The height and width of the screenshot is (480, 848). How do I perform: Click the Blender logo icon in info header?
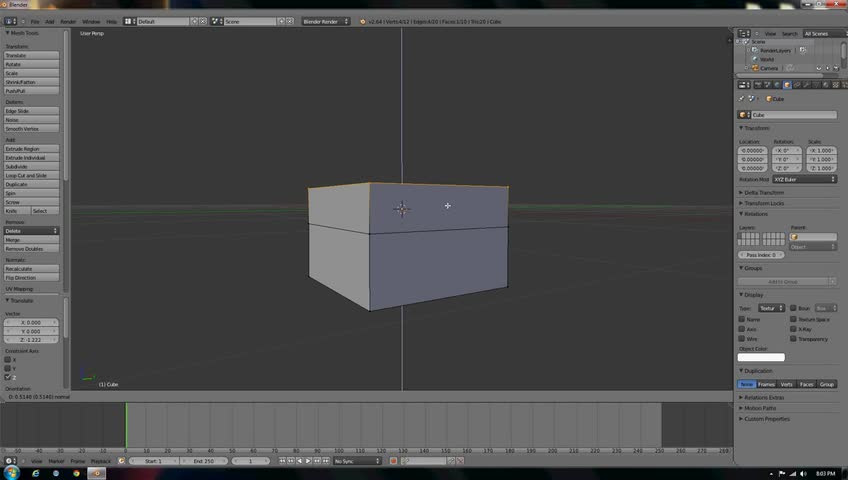[362, 22]
